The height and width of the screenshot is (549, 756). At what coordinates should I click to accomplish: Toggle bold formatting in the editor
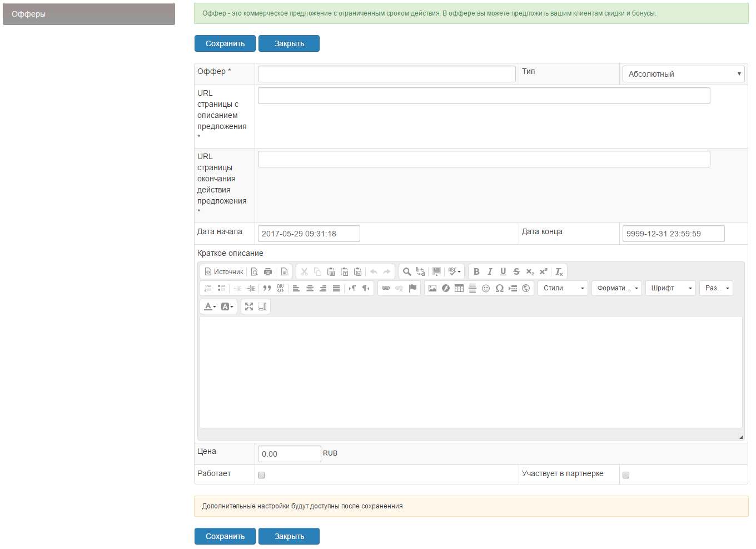pyautogui.click(x=476, y=271)
